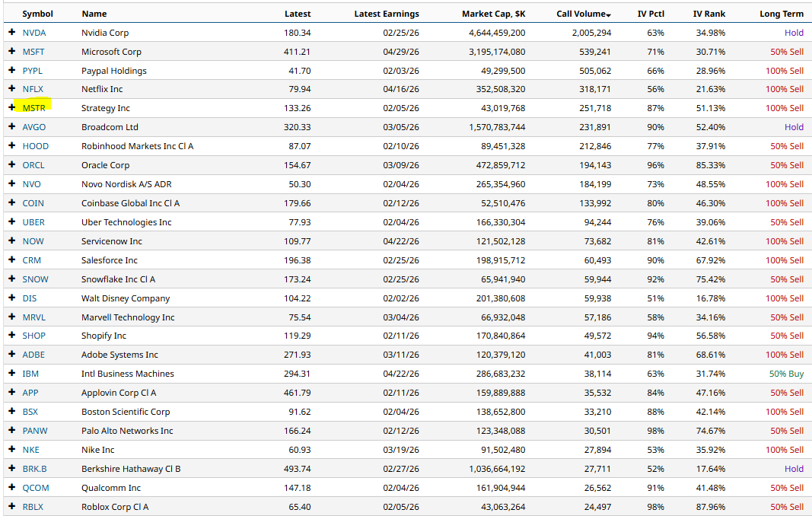Click the 50% Sell rating for Microsoft
Viewport: 812px width, 516px height.
(787, 52)
